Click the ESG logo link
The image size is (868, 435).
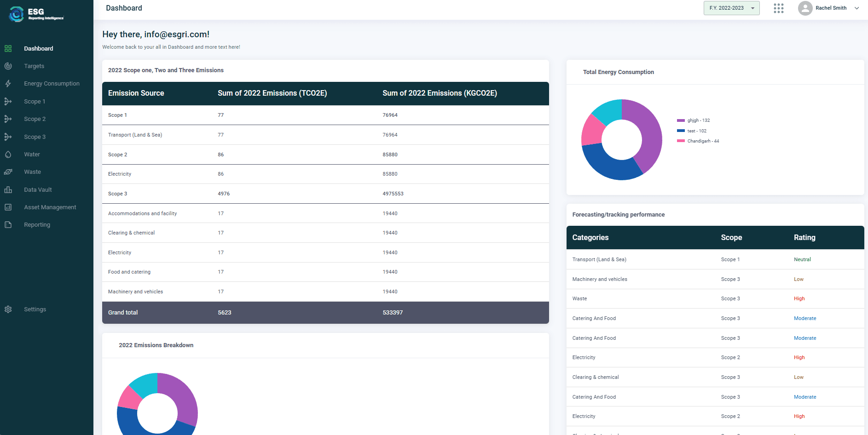pos(36,14)
